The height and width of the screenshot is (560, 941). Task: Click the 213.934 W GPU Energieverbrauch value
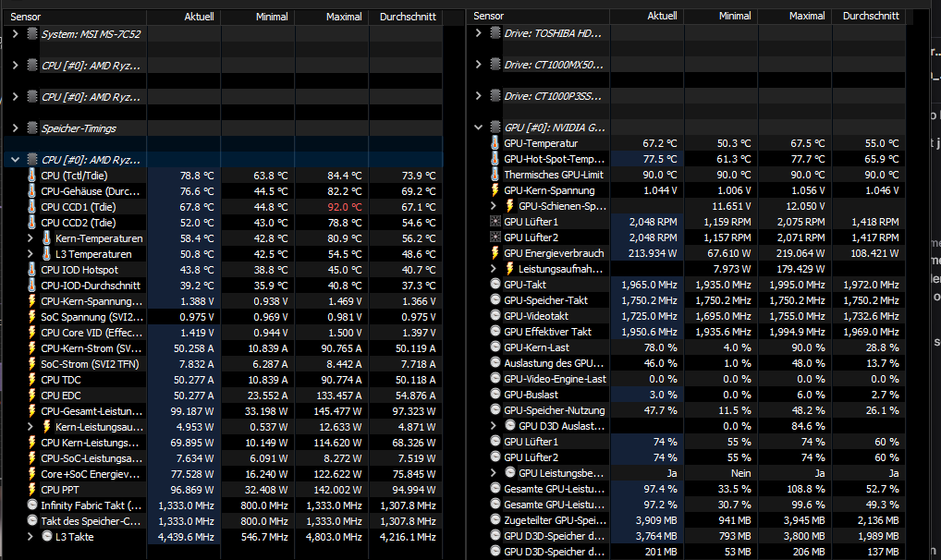point(653,252)
